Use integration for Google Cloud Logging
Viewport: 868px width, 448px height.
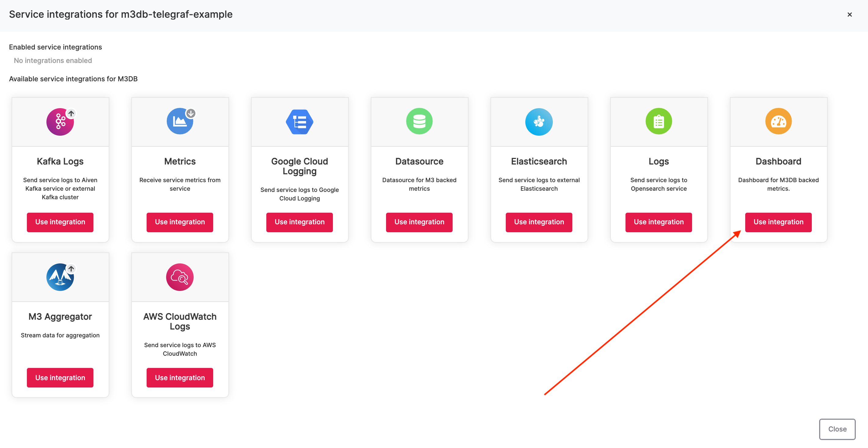(x=300, y=222)
